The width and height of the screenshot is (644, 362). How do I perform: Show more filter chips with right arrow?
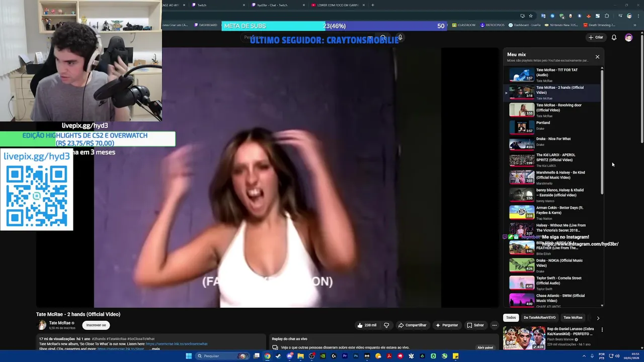[x=598, y=318]
